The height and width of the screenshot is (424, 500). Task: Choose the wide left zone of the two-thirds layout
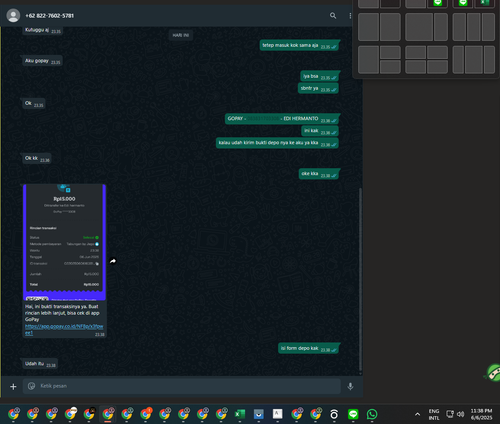[419, 27]
